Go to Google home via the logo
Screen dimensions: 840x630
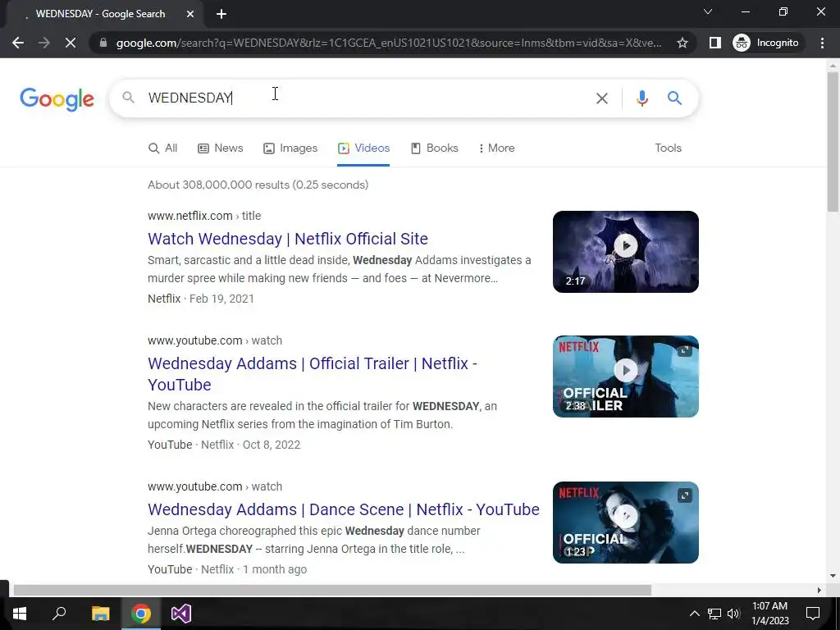[x=57, y=99]
